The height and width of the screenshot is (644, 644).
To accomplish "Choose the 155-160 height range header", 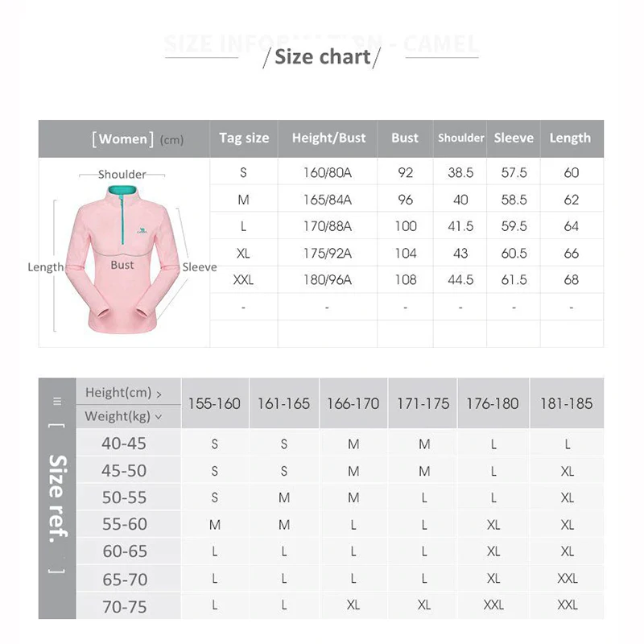I will point(214,403).
